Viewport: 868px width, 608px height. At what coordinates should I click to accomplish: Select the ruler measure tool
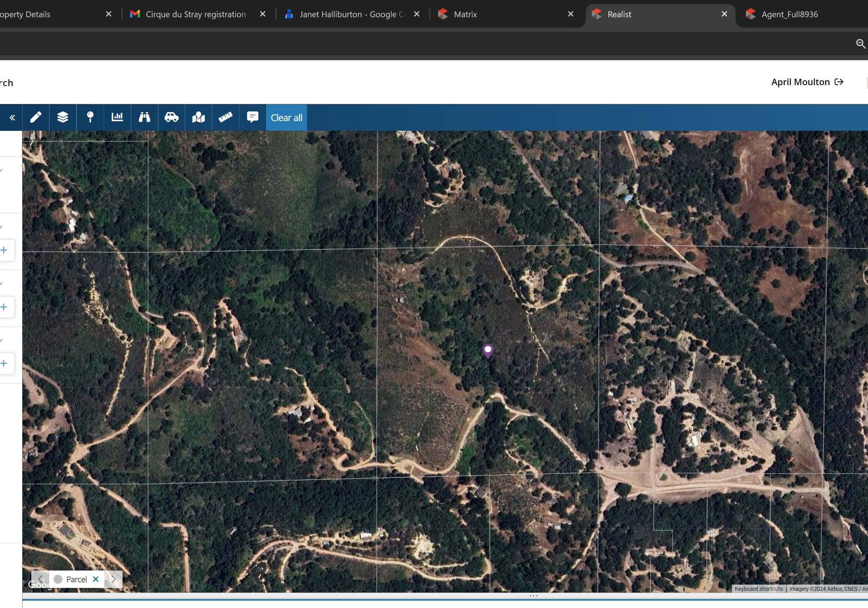[225, 118]
